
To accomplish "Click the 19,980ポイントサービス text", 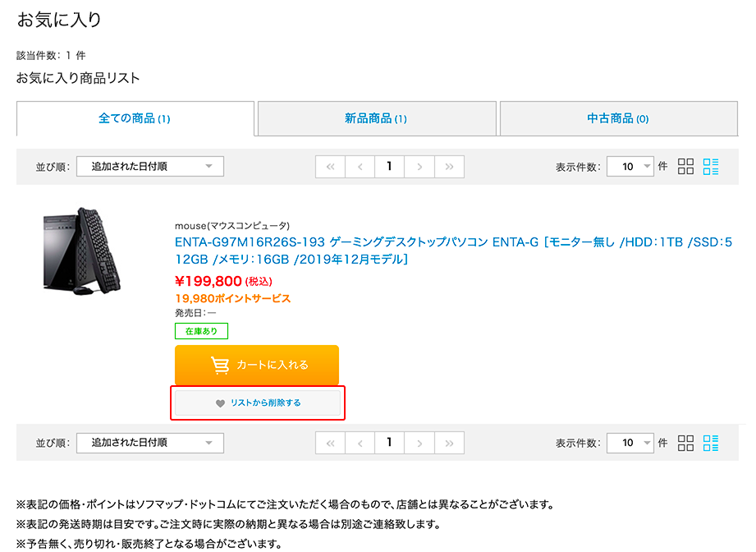I will [x=233, y=299].
